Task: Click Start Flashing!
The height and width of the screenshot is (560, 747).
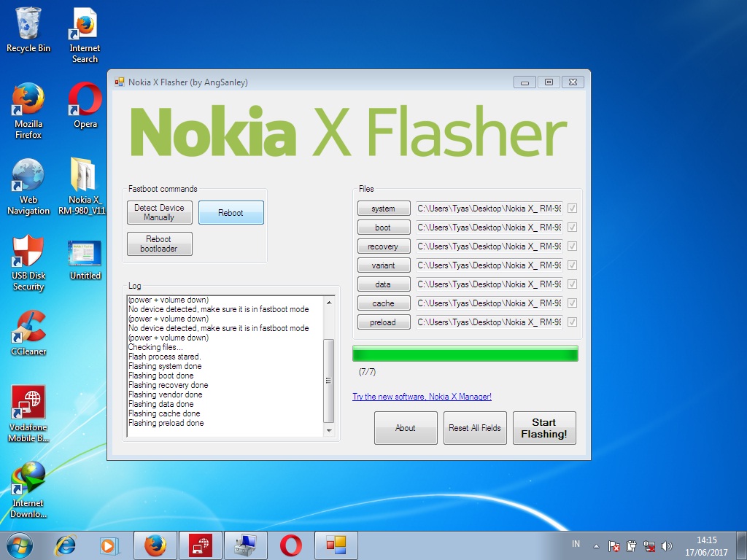Action: click(544, 428)
